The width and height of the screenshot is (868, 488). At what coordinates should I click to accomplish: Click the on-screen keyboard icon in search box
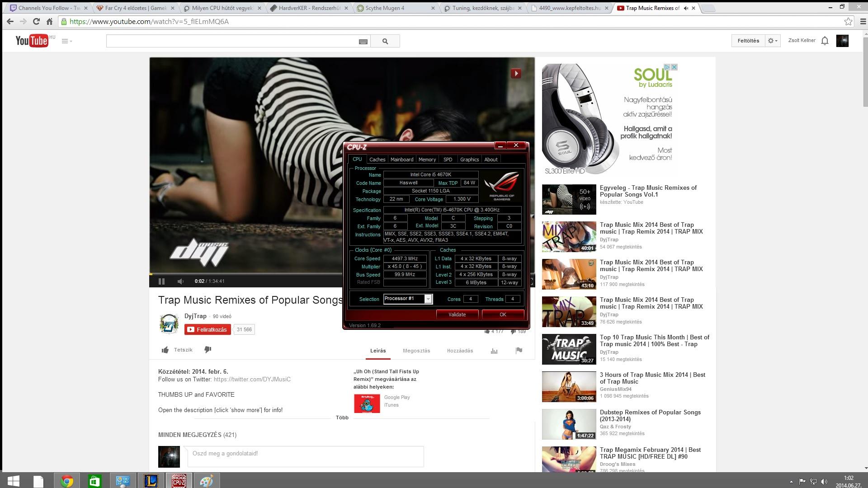[363, 42]
